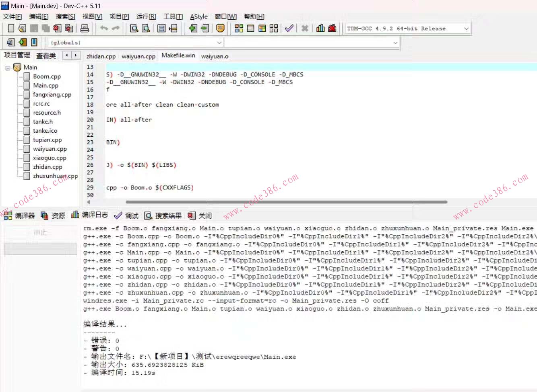This screenshot has width=537, height=392.
Task: Click the Compile and Run icon
Action: [x=262, y=28]
